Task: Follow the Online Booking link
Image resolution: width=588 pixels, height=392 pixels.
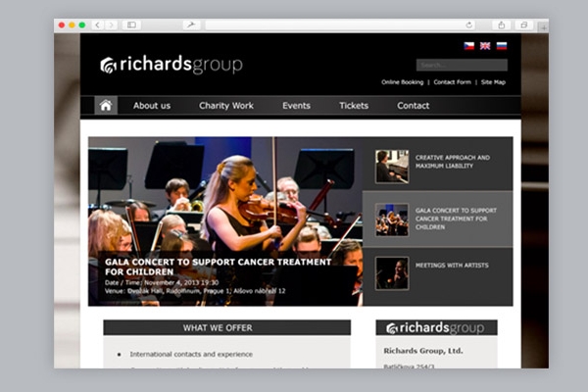Action: (402, 82)
